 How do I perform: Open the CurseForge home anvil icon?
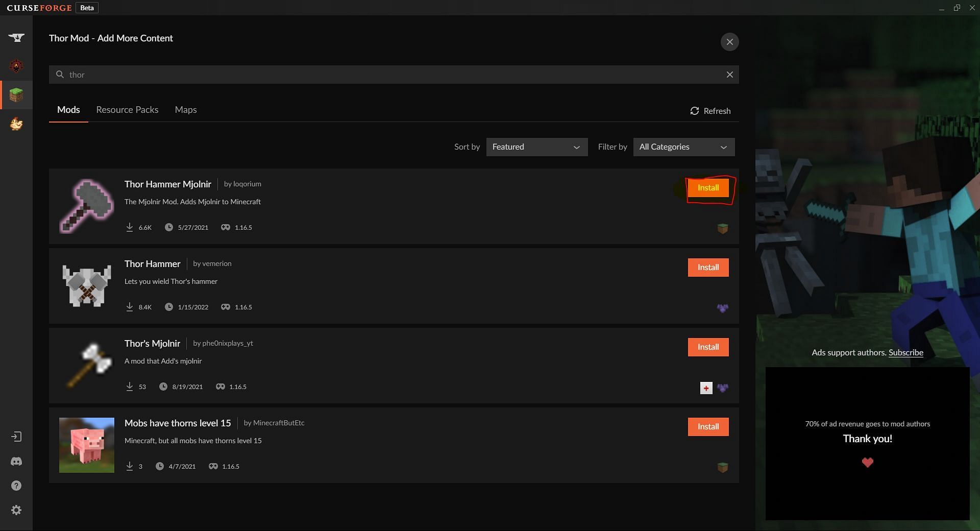pyautogui.click(x=16, y=38)
